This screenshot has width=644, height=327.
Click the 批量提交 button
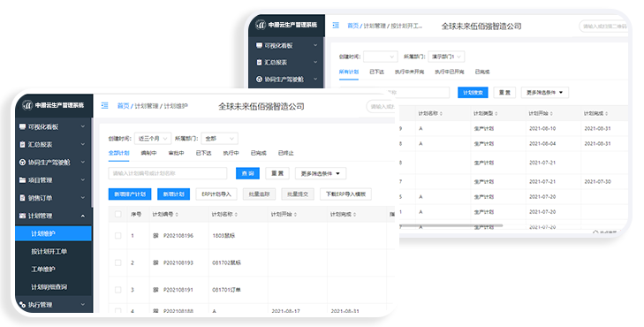point(298,194)
